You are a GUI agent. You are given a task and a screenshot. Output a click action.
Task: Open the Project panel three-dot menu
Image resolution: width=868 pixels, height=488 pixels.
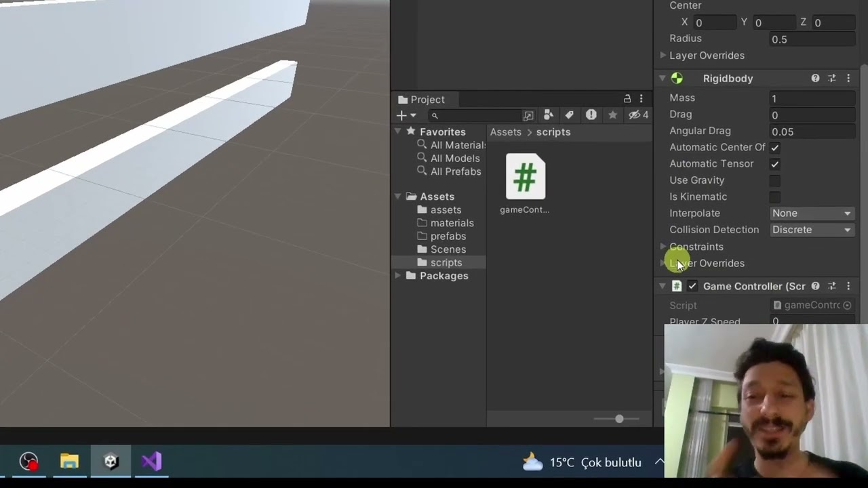coord(641,99)
